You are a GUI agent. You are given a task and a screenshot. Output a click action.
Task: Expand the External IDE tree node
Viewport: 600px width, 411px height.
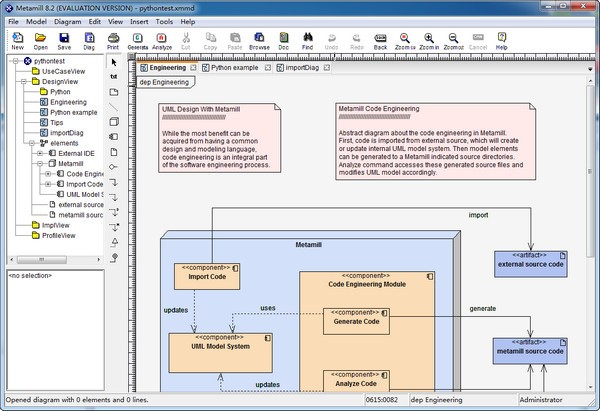[40, 153]
